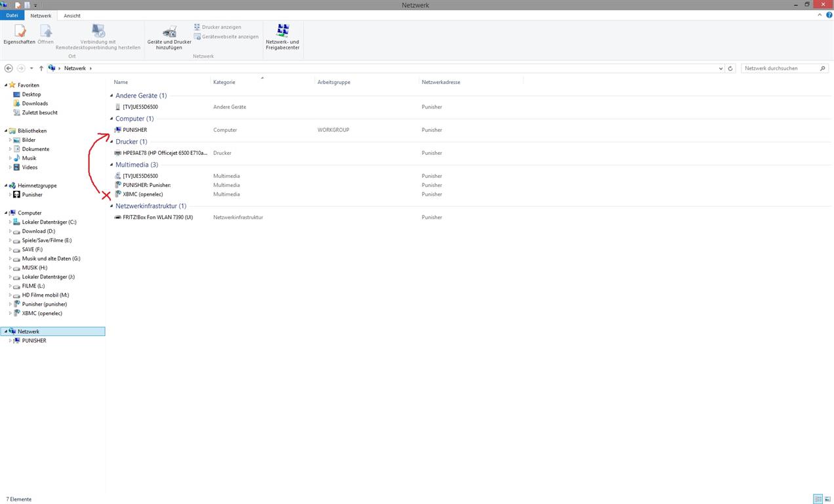
Task: Click the PUNISHER computer icon in the Computer group
Action: coord(118,130)
